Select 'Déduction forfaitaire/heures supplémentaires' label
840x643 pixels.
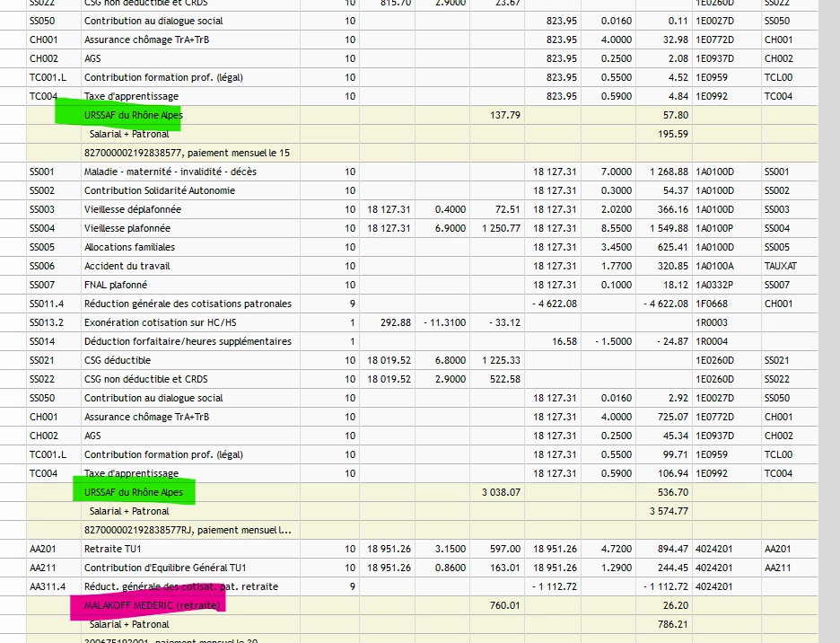(188, 341)
